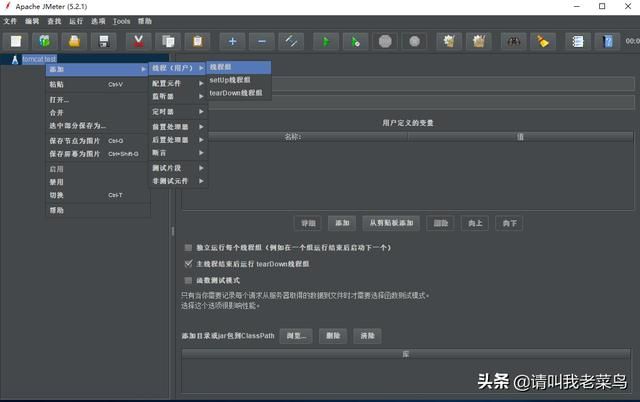Collapse all nodes with minus icon
Screen dimensions: 640x402
coord(262,41)
